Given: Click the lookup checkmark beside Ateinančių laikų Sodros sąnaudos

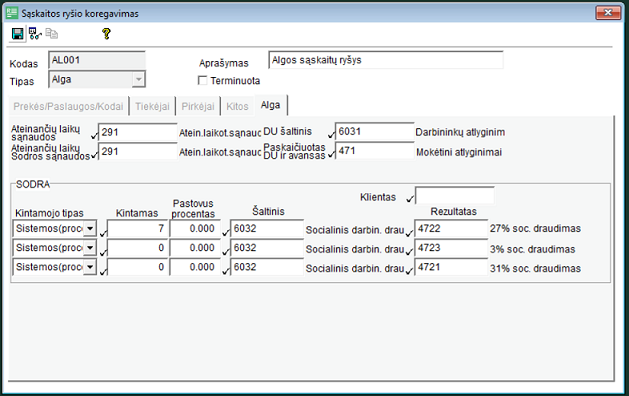Looking at the screenshot, I should [94, 155].
